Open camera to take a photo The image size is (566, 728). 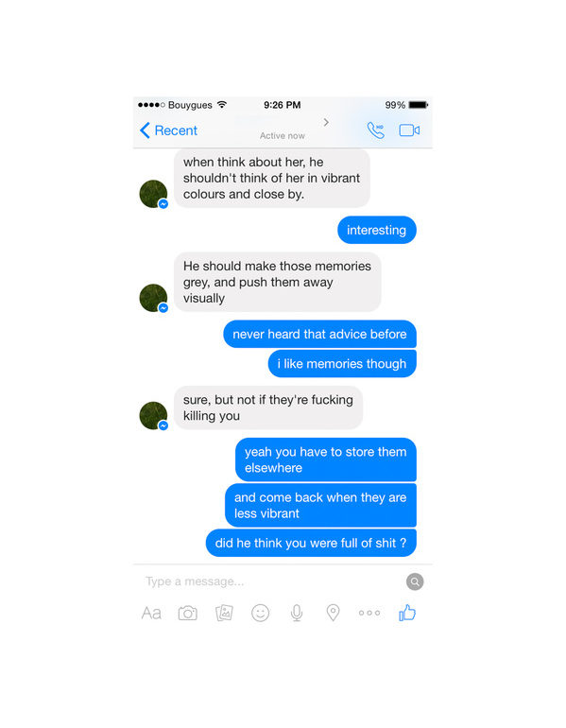tap(187, 614)
